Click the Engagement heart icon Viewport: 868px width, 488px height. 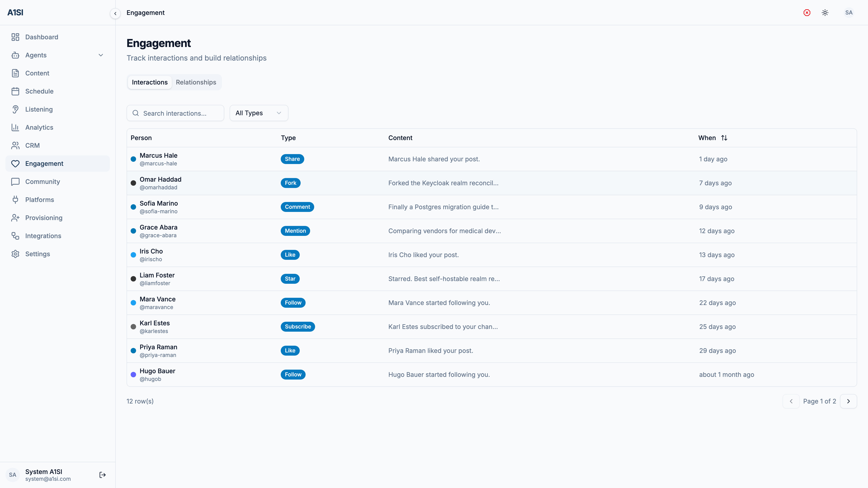click(15, 164)
